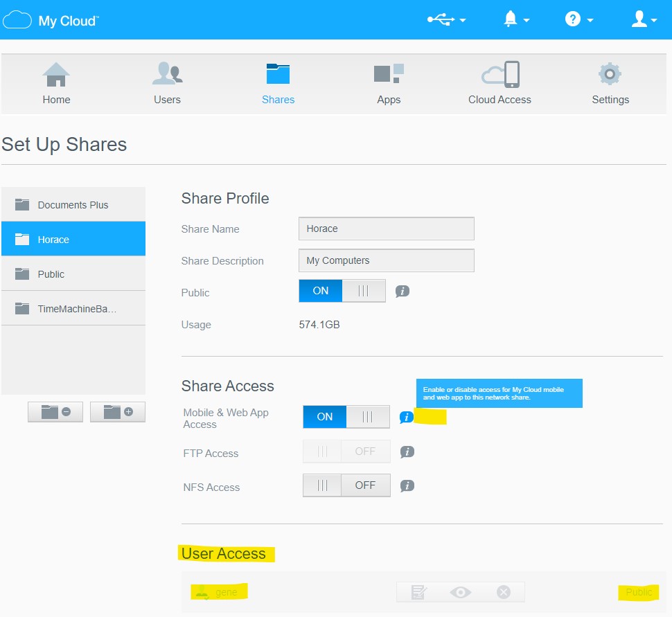The image size is (672, 617).
Task: Edit the Share Name field
Action: [x=386, y=229]
